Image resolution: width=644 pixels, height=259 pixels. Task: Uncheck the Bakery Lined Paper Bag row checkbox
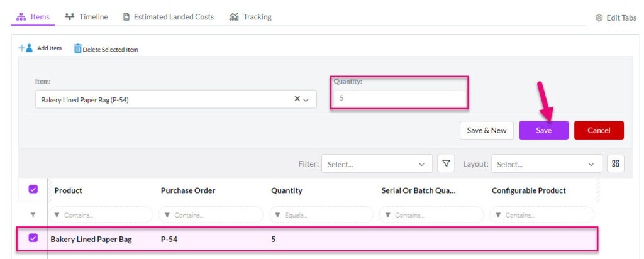click(x=33, y=238)
